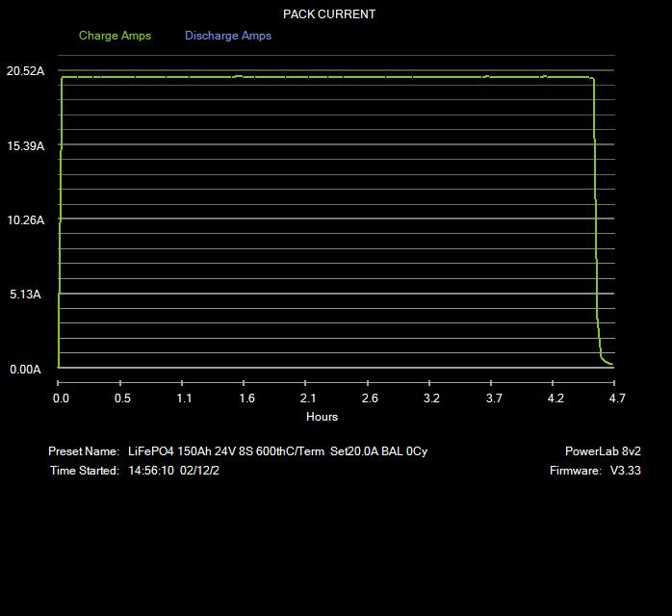Select the LiFePO4 150Ah preset name text
Viewport: 672px width, 616px height.
tap(277, 451)
